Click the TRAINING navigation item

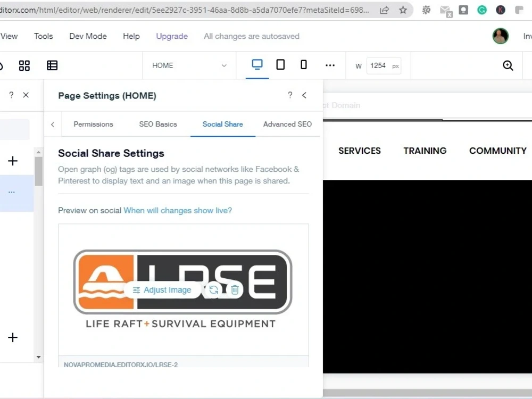425,151
